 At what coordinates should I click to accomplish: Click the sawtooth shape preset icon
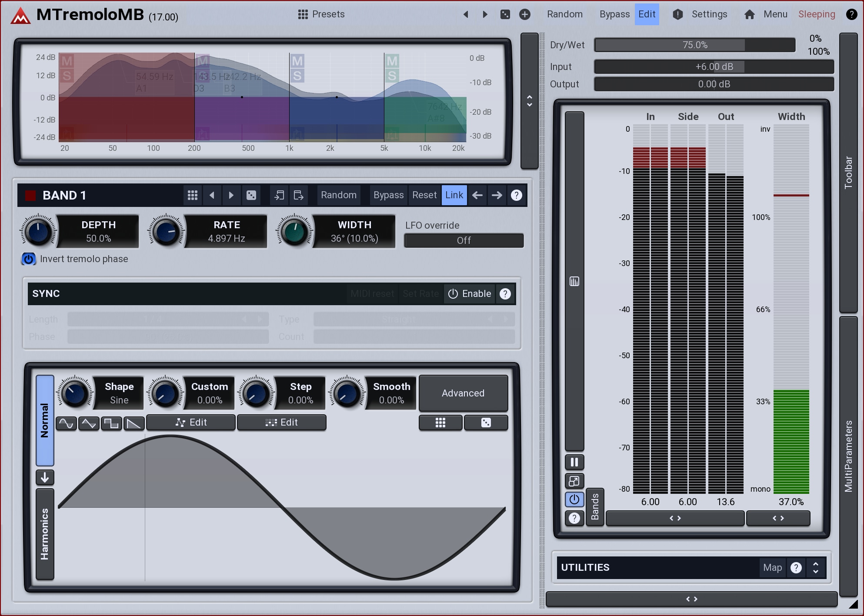click(x=134, y=423)
